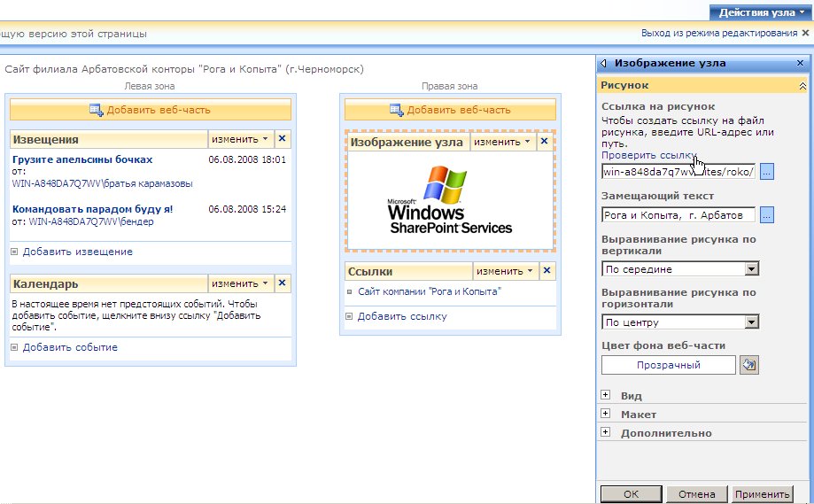Open изменить menu for Ссылки
This screenshot has height=504, width=814.
(505, 271)
